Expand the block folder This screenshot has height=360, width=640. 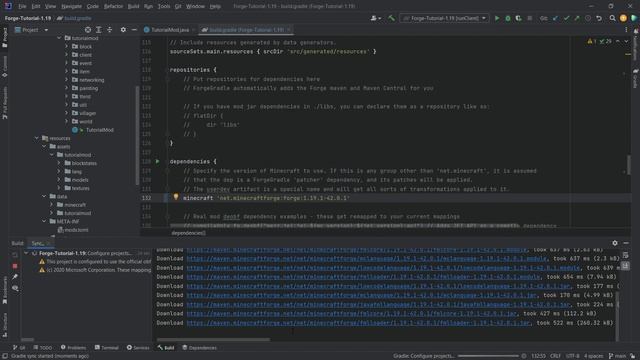67,47
